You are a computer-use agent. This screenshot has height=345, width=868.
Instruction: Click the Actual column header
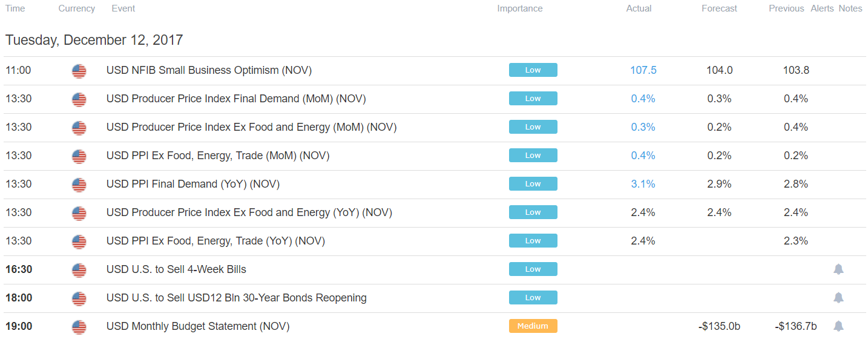(639, 8)
